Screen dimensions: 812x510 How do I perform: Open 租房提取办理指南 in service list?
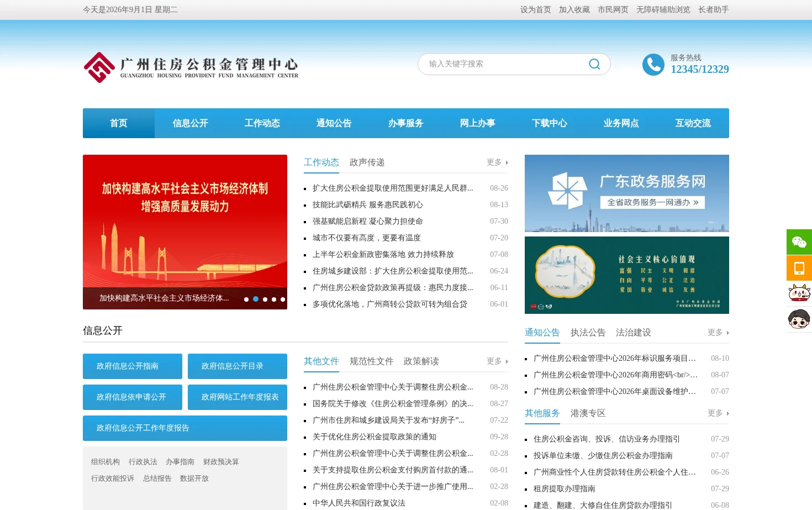point(565,489)
